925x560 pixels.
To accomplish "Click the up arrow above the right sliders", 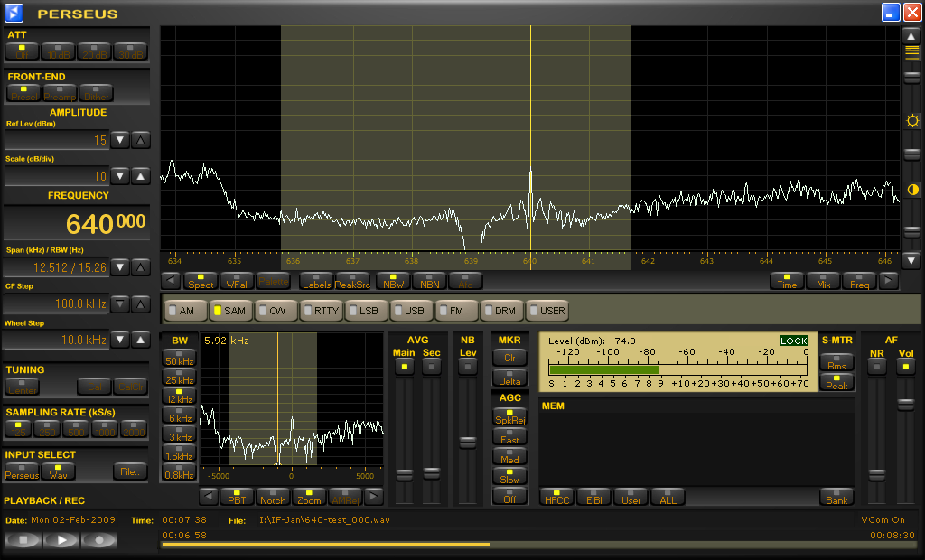I will point(911,37).
